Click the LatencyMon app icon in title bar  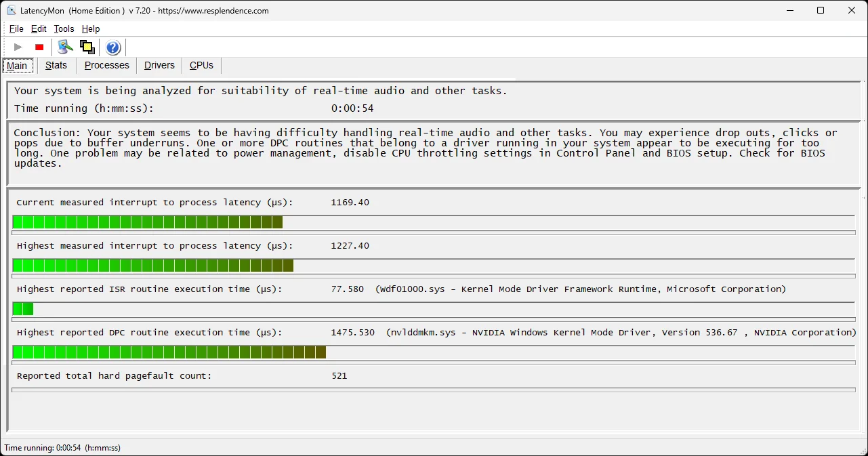pos(12,11)
